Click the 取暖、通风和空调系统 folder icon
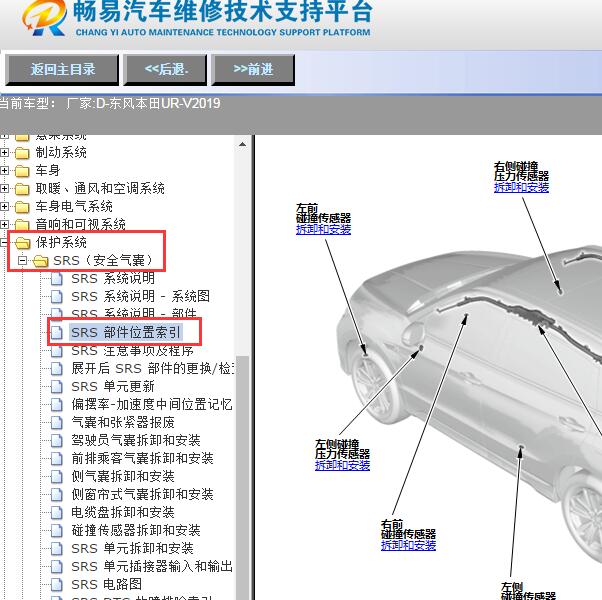Viewport: 602px width, 600px height. click(x=22, y=189)
